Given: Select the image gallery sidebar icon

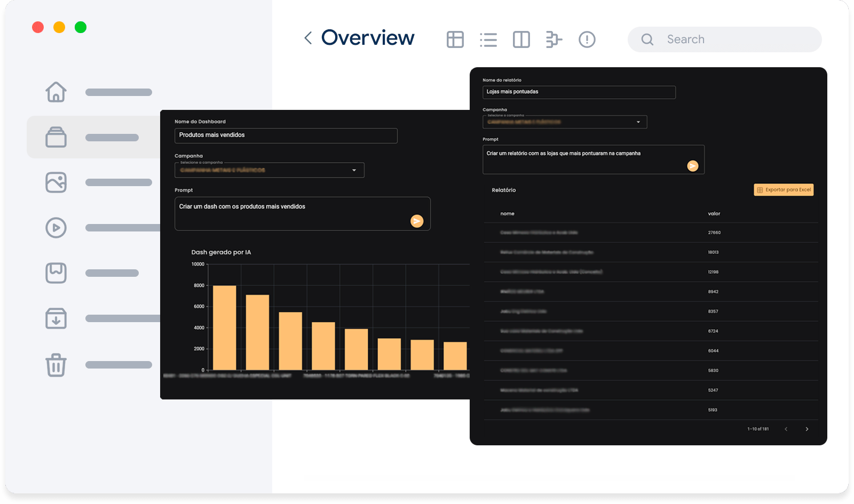Looking at the screenshot, I should click(56, 182).
